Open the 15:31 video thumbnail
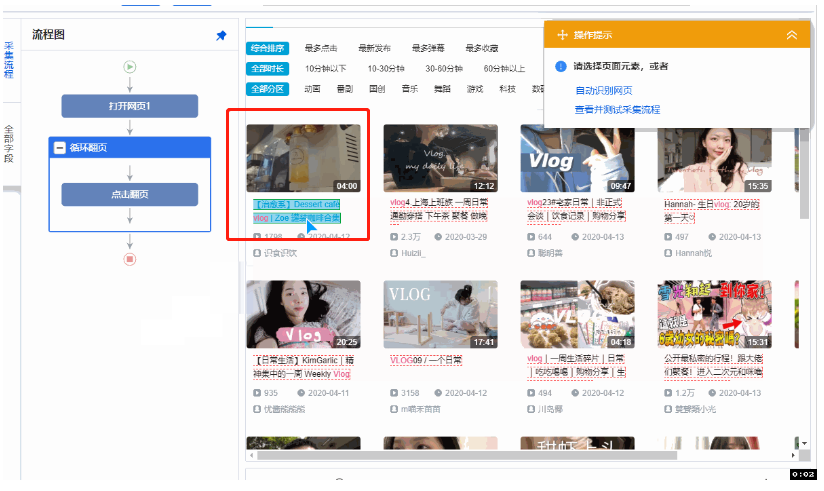This screenshot has width=824, height=491. point(715,314)
